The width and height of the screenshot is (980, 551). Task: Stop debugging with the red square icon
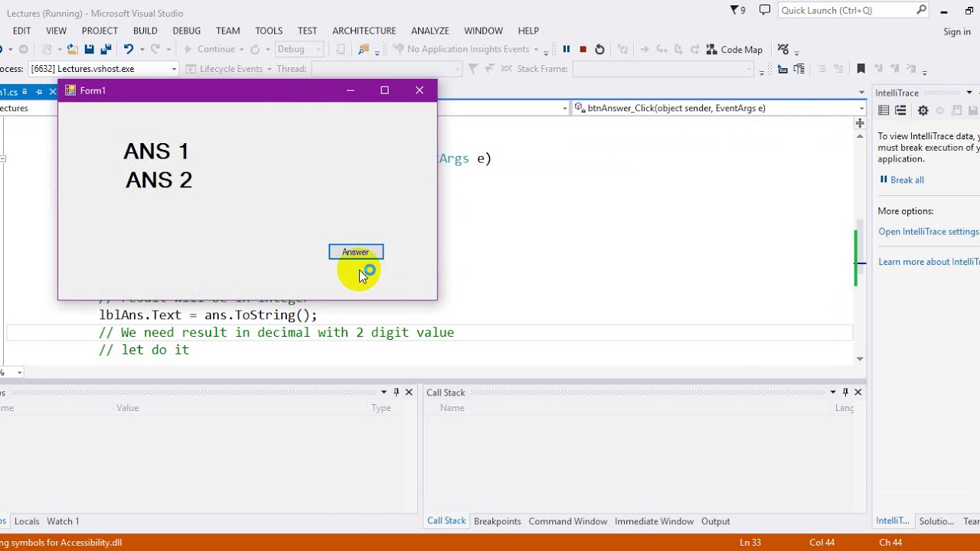tap(583, 49)
